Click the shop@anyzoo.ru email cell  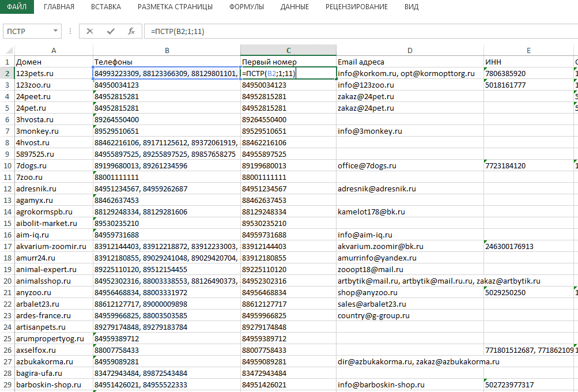point(410,292)
